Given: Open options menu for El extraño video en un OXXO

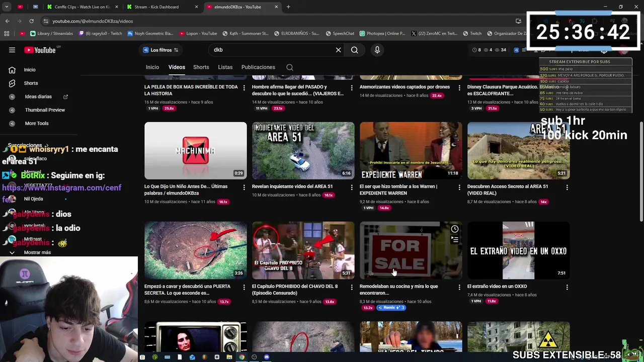Looking at the screenshot, I should [567, 287].
